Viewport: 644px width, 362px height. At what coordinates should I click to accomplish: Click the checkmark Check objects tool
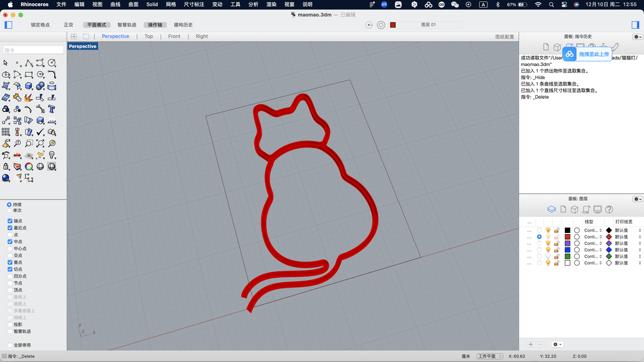point(40,132)
